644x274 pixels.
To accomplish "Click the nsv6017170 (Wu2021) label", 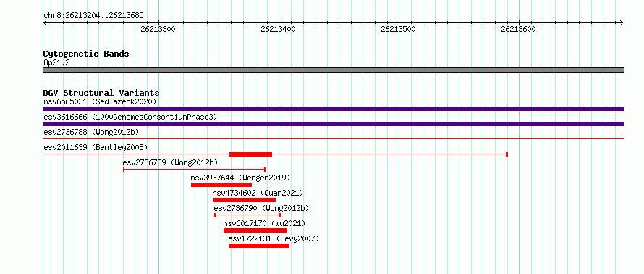I will click(265, 223).
